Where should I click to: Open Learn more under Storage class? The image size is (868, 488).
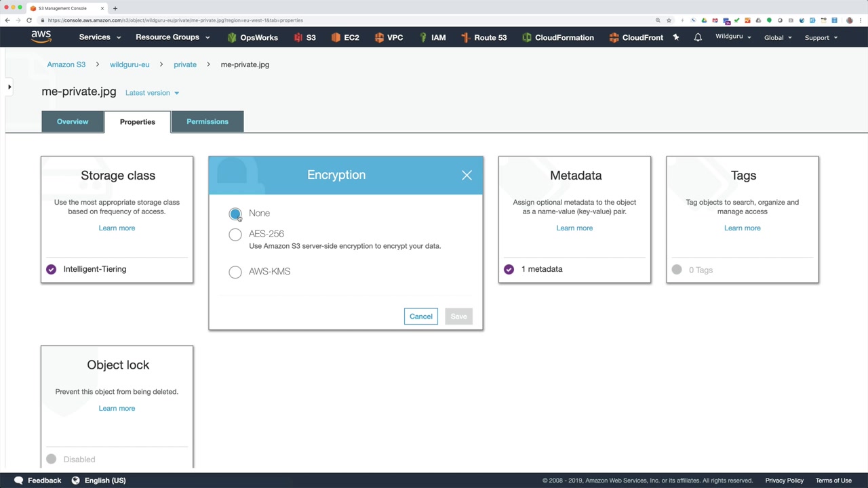click(117, 228)
